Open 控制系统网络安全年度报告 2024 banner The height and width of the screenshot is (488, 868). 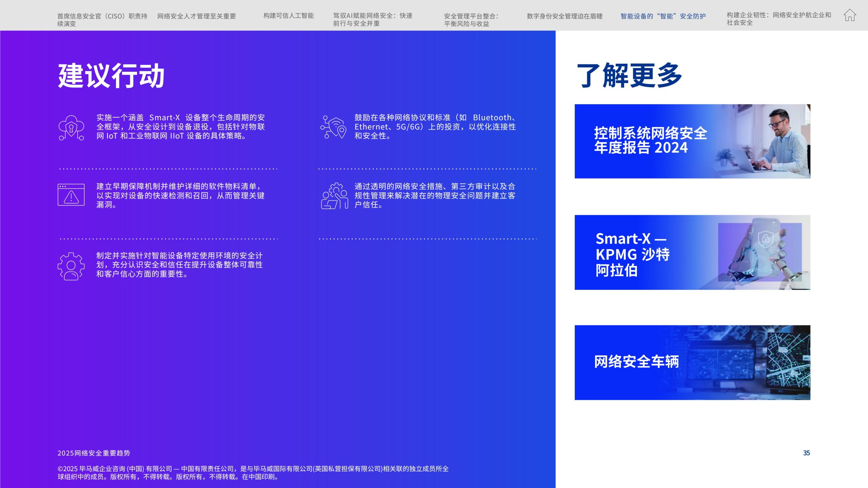650,141
